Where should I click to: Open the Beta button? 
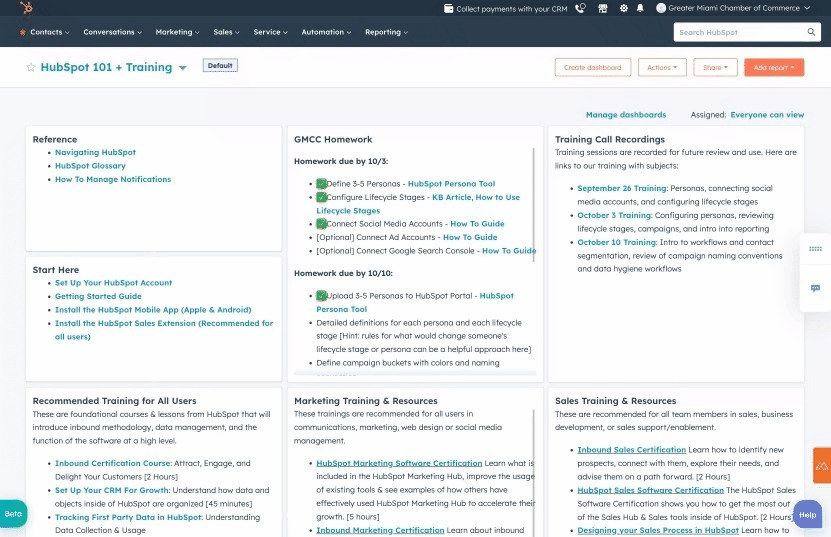(x=13, y=514)
